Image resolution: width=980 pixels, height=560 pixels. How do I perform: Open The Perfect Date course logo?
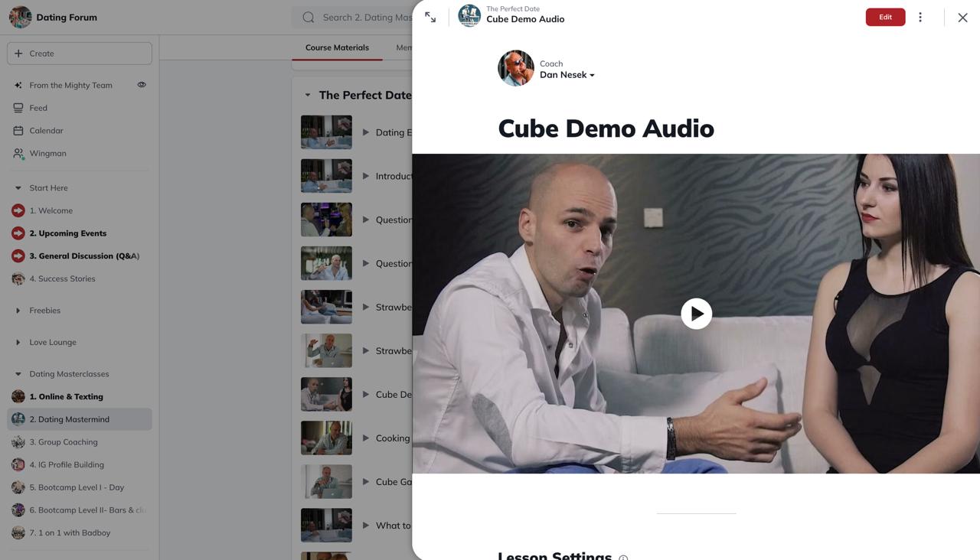[469, 15]
